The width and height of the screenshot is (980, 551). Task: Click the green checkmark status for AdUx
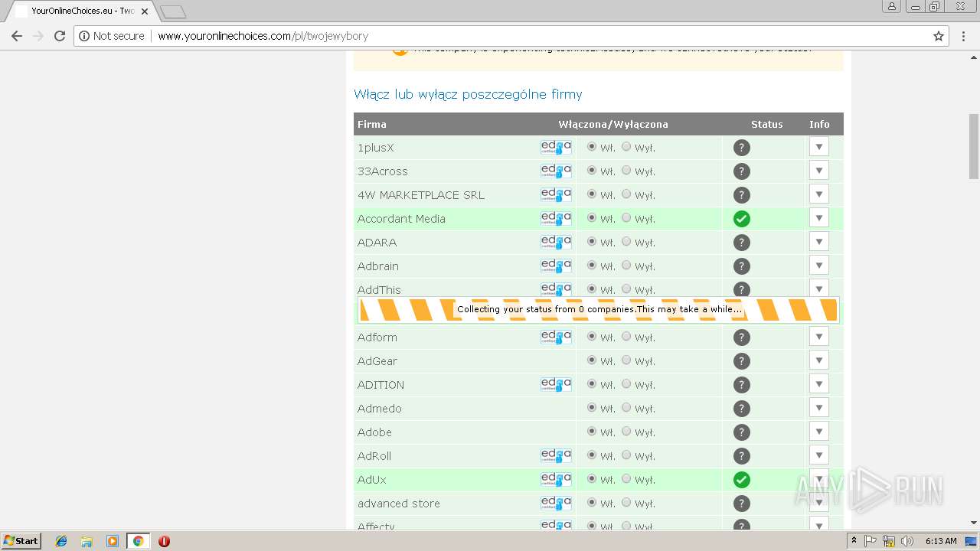coord(741,480)
